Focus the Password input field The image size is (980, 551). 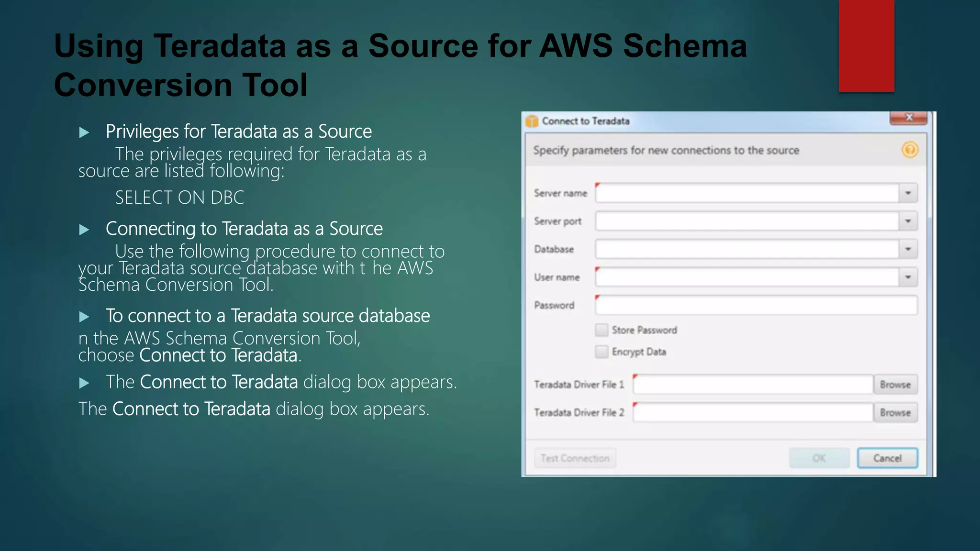[x=756, y=305]
